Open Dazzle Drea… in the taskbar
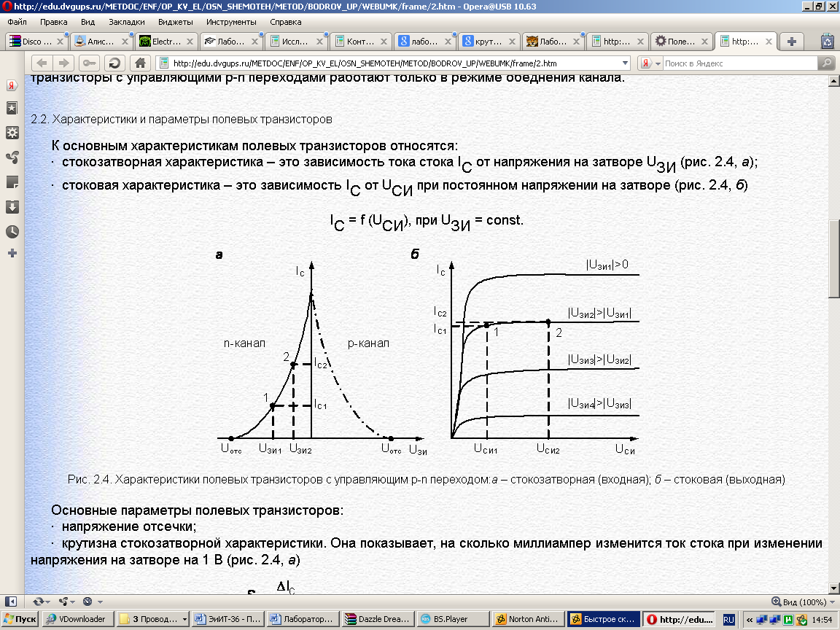 tap(378, 619)
